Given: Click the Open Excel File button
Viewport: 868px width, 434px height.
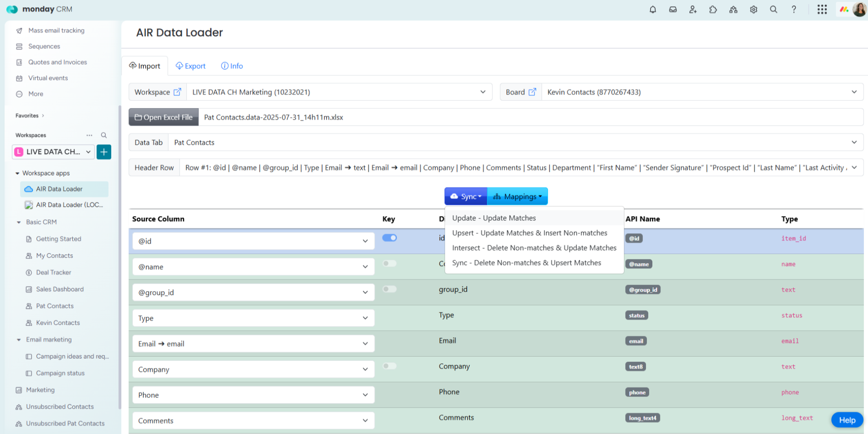Looking at the screenshot, I should point(164,117).
